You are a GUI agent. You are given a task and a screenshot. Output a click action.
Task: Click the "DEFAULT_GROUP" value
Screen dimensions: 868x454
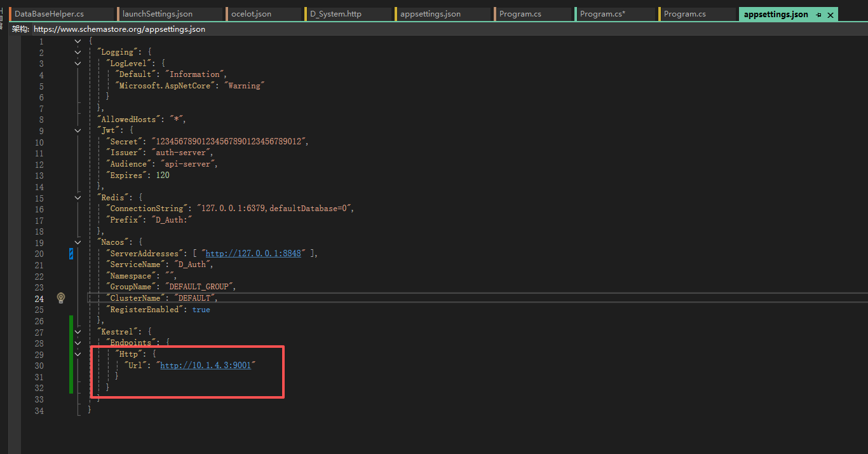(x=200, y=287)
